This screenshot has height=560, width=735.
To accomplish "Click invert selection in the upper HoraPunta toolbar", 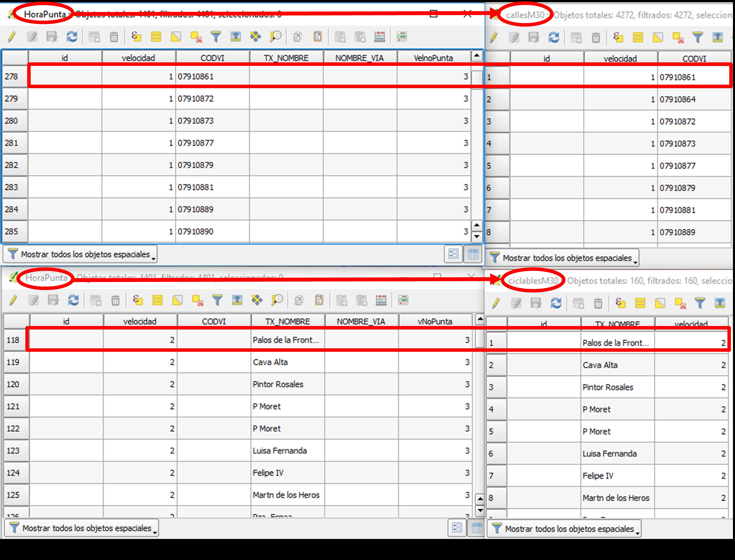I will 176,37.
